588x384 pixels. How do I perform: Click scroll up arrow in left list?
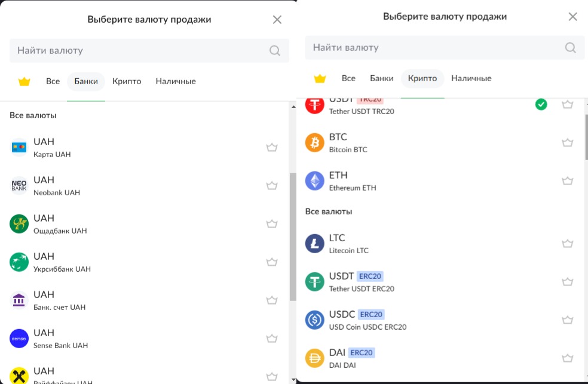(x=293, y=107)
